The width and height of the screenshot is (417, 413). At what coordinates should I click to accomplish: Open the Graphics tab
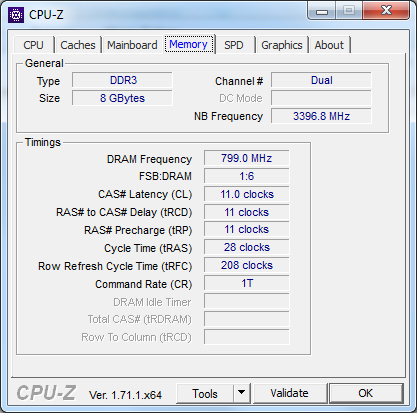pos(282,45)
